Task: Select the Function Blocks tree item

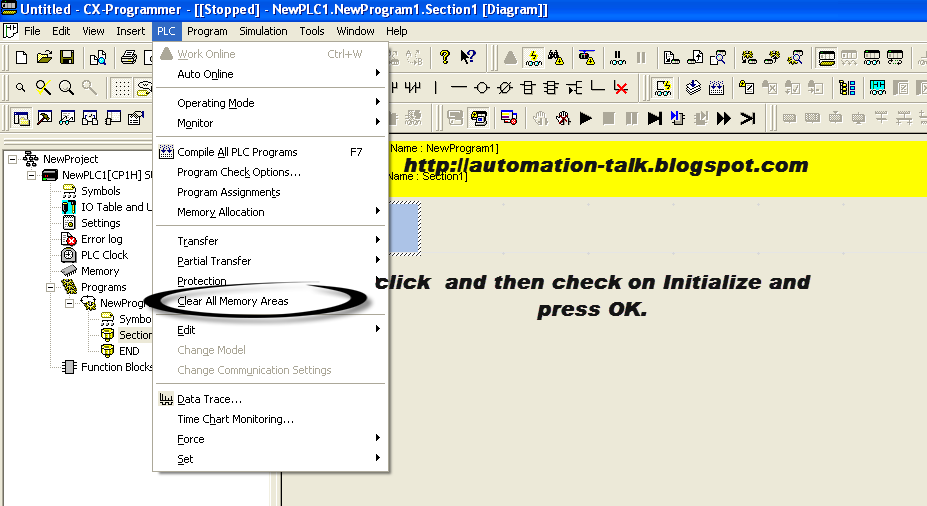Action: click(116, 367)
